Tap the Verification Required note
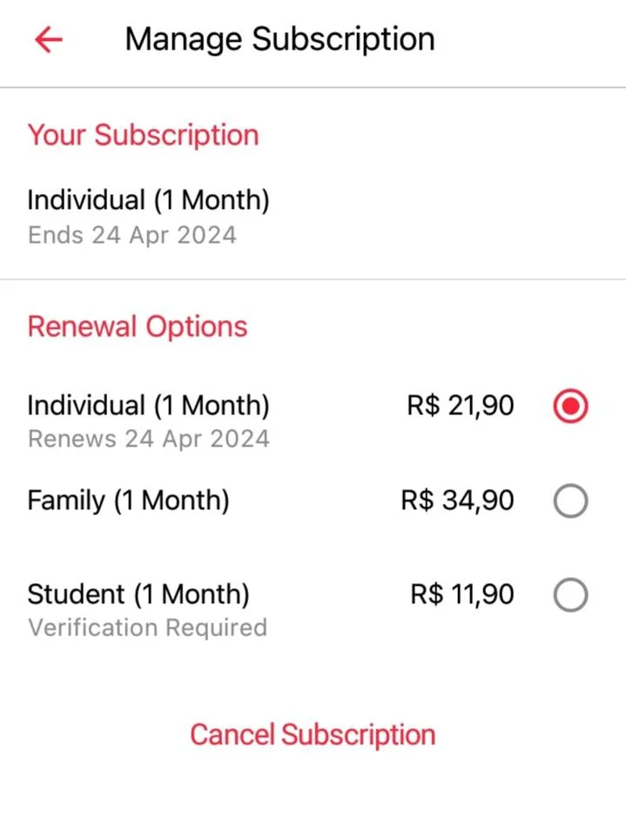The image size is (626, 840). click(147, 628)
